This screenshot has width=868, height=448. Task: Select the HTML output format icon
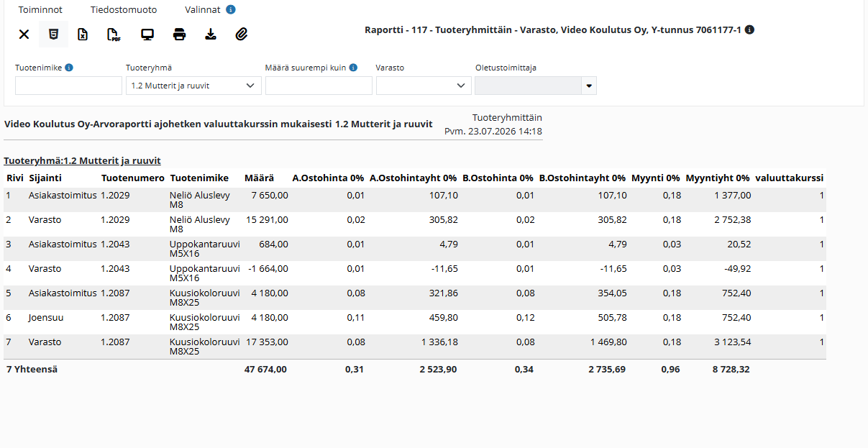pos(53,34)
